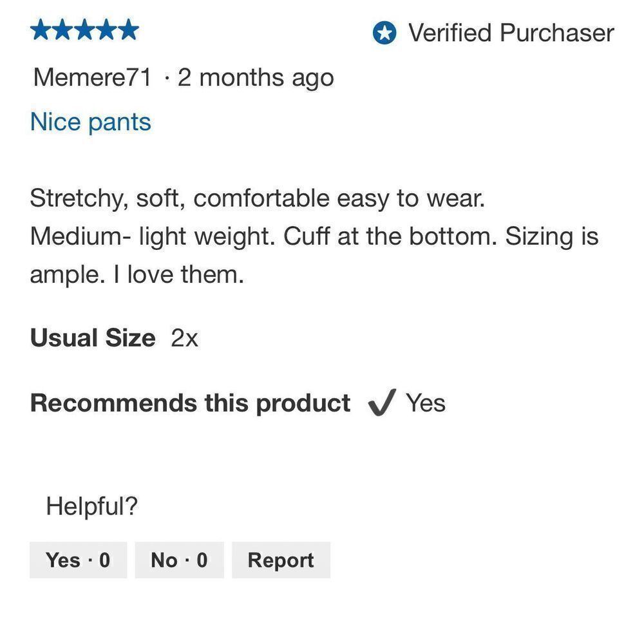The width and height of the screenshot is (644, 644).
Task: Click the "Helpful?" prompt text
Action: tap(92, 506)
